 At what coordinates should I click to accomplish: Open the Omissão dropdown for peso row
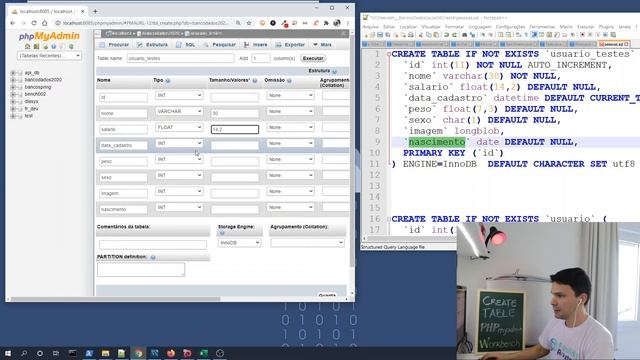click(x=290, y=159)
